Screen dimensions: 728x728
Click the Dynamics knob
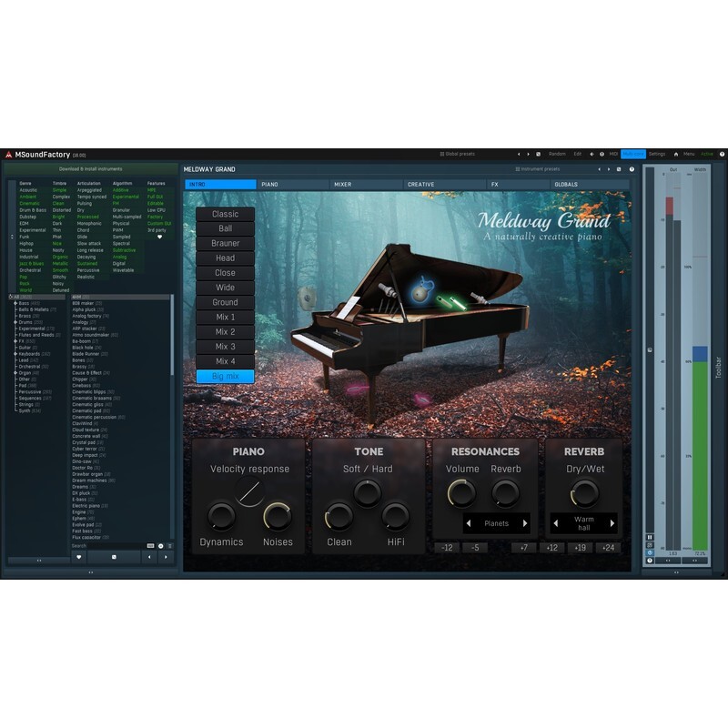coord(221,516)
